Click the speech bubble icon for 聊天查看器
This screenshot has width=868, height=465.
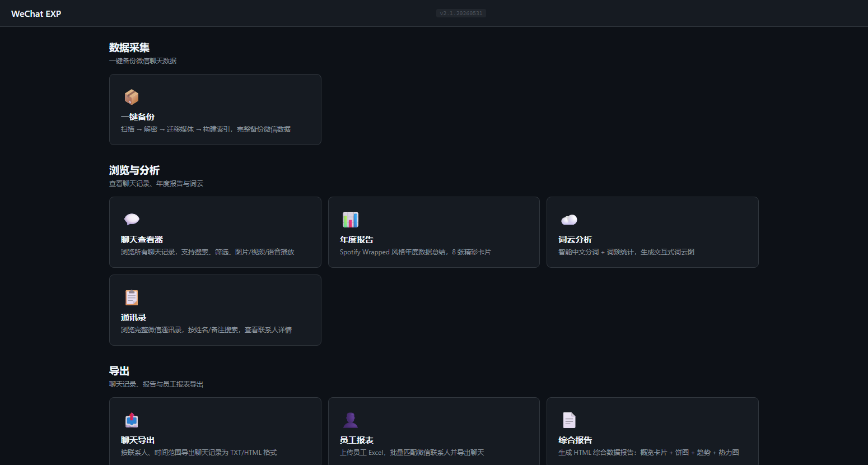(132, 220)
